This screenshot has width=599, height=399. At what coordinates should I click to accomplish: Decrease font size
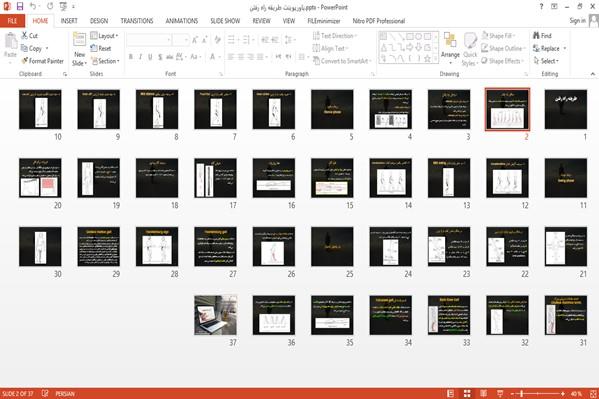coord(204,40)
